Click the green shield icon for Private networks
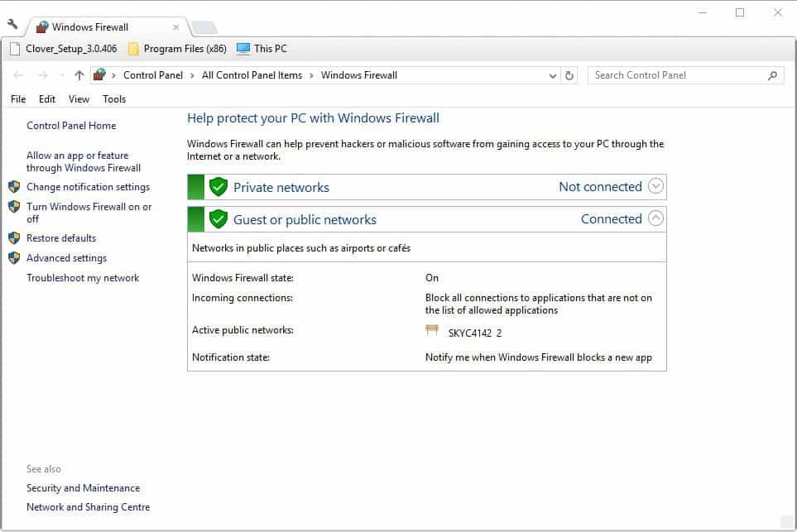Image resolution: width=797 pixels, height=532 pixels. [x=218, y=187]
